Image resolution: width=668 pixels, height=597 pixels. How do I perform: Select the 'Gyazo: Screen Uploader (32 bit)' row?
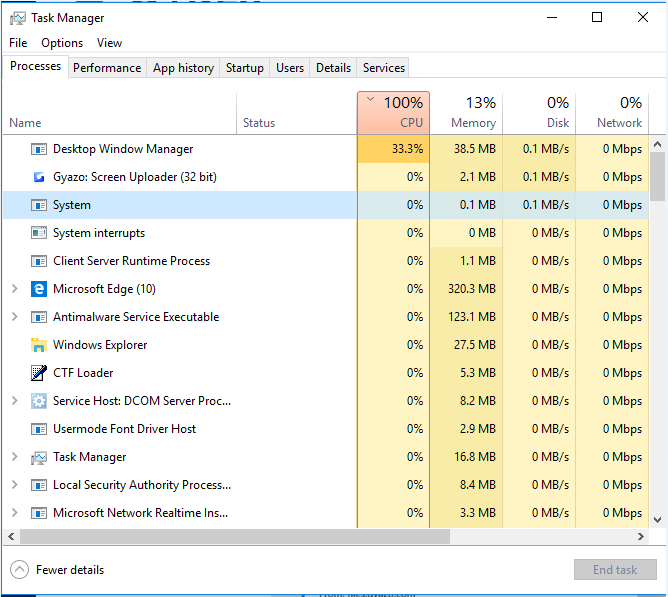[x=326, y=177]
